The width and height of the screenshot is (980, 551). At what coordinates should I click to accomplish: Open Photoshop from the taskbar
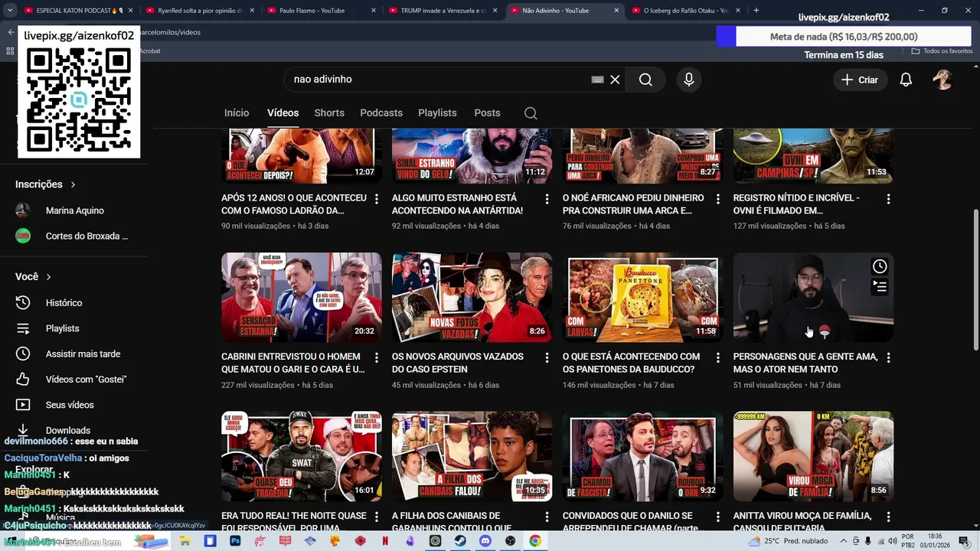(235, 541)
